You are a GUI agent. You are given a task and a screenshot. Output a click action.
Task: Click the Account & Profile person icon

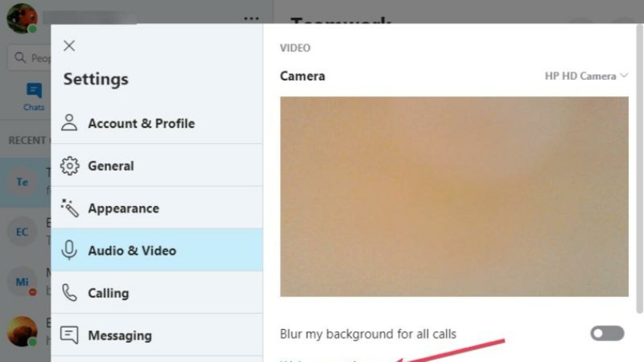point(69,123)
